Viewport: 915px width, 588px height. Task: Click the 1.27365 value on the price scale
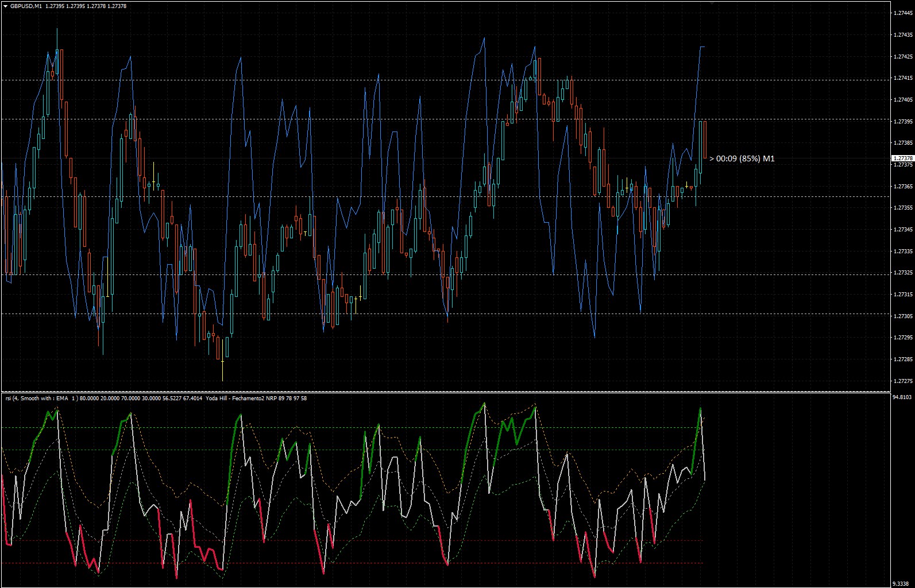click(x=903, y=186)
